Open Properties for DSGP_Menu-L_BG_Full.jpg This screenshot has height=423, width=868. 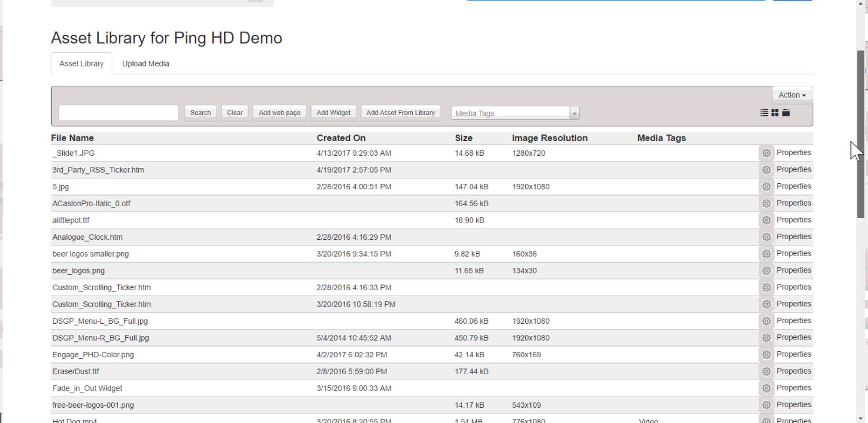(x=793, y=321)
